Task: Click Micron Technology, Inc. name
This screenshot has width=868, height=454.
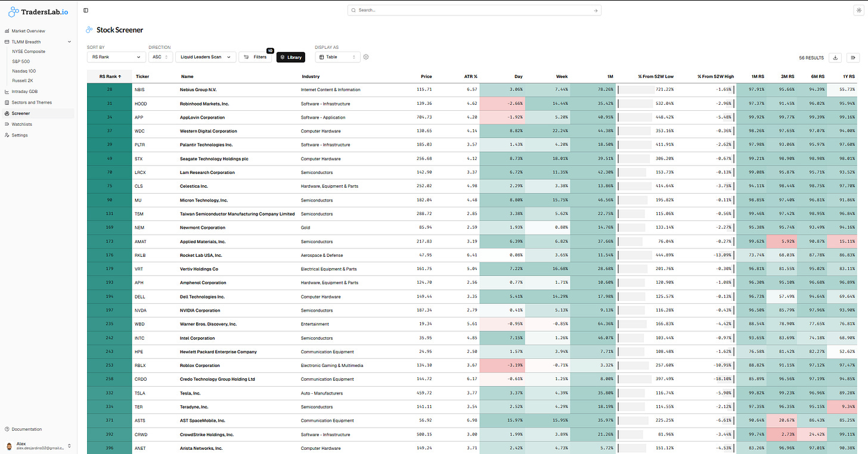Action: tap(204, 200)
